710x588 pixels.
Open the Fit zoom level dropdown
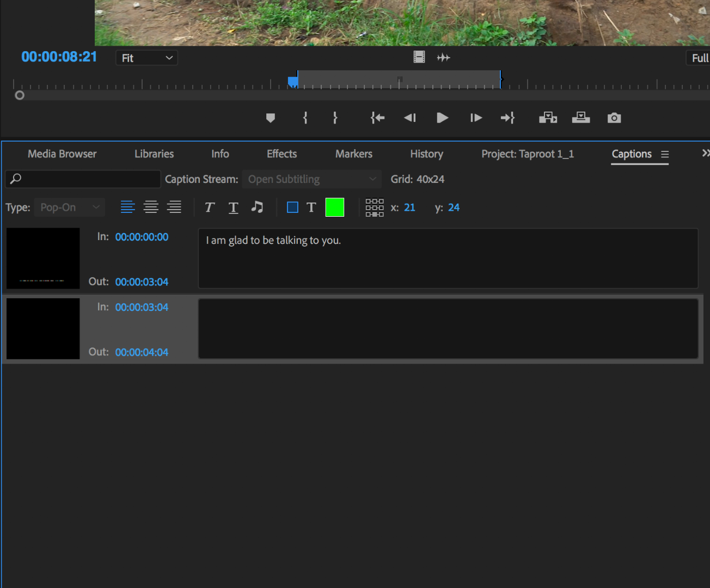tap(146, 58)
